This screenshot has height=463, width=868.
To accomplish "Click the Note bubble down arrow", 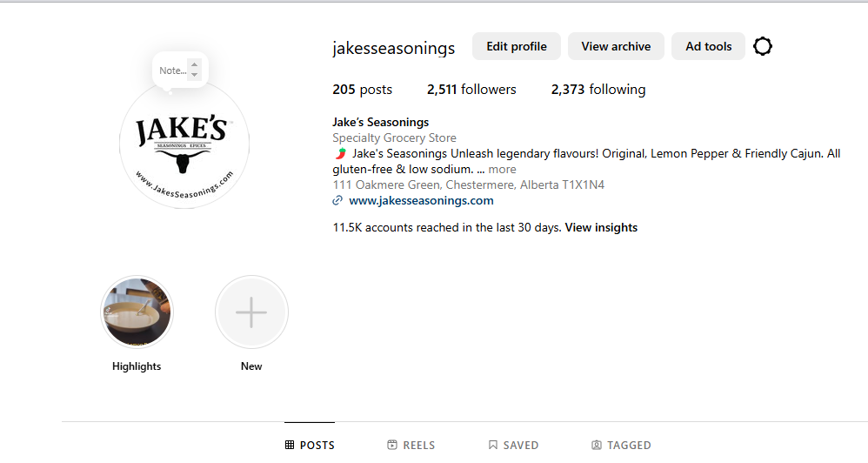I will [x=194, y=76].
